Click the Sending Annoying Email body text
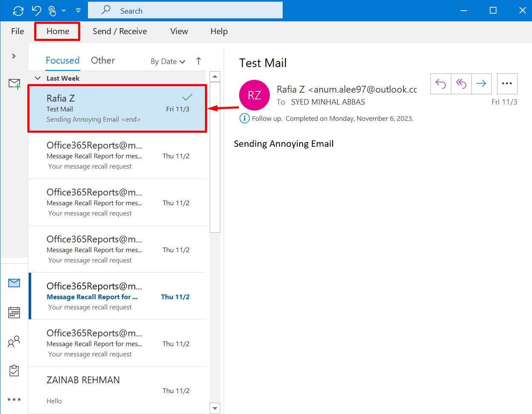The width and height of the screenshot is (532, 414). pyautogui.click(x=284, y=144)
